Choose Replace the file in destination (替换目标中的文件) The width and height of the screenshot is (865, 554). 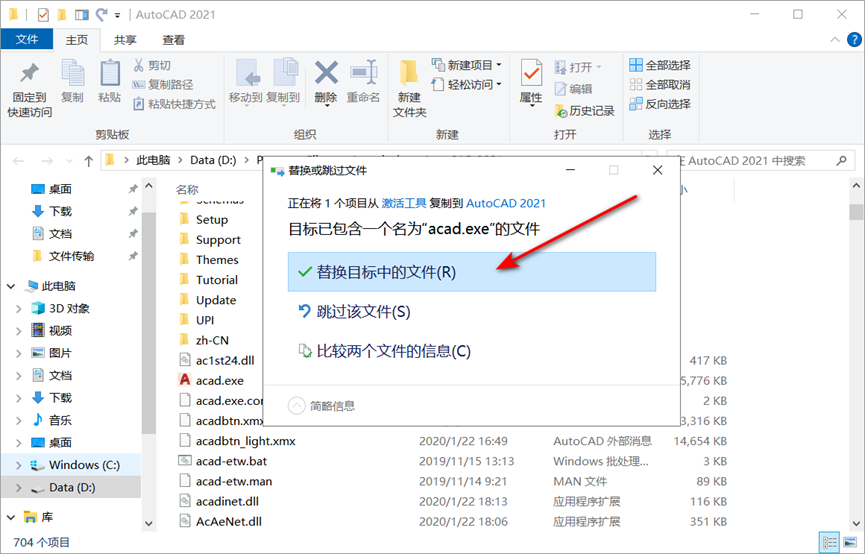click(x=472, y=271)
